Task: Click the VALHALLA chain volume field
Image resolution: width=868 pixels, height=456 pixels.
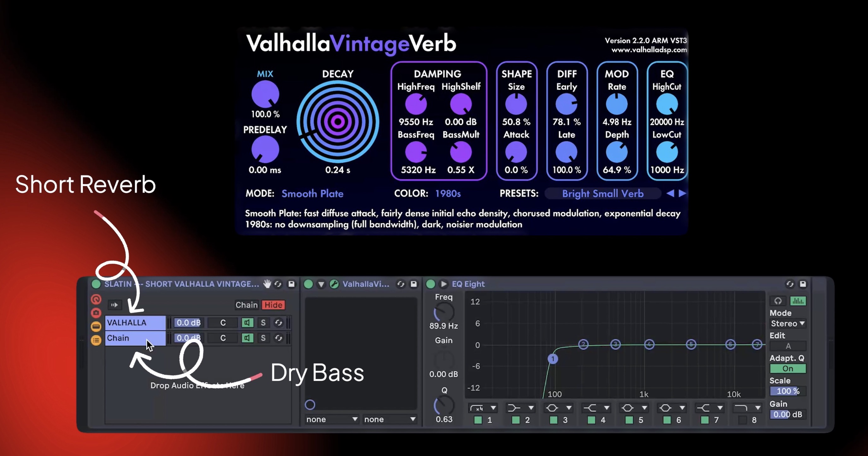Action: [188, 323]
